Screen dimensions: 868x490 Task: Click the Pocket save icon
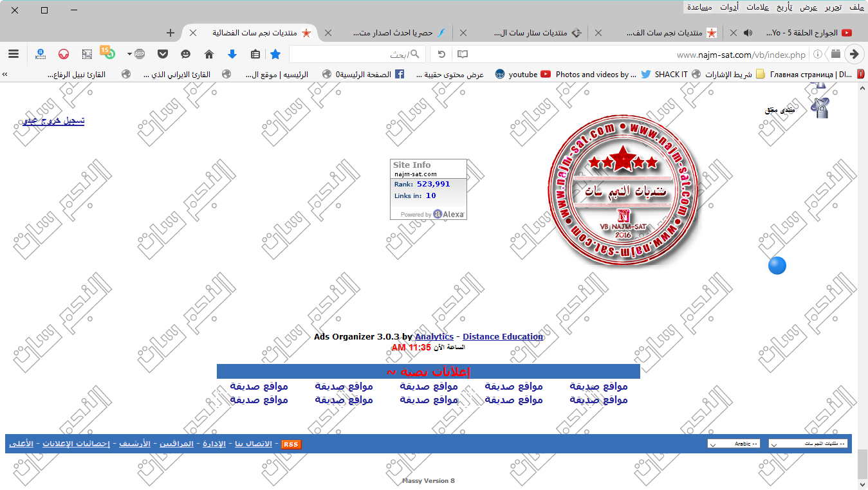point(163,54)
